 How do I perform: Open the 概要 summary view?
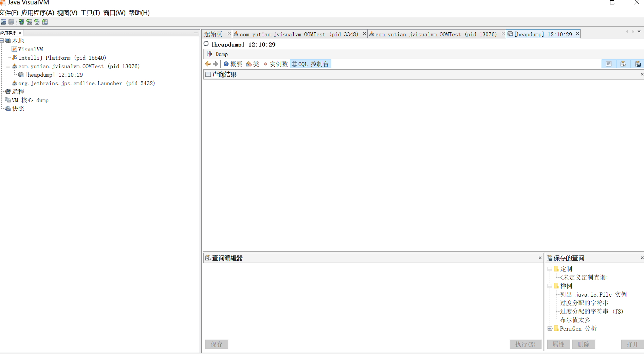click(233, 64)
